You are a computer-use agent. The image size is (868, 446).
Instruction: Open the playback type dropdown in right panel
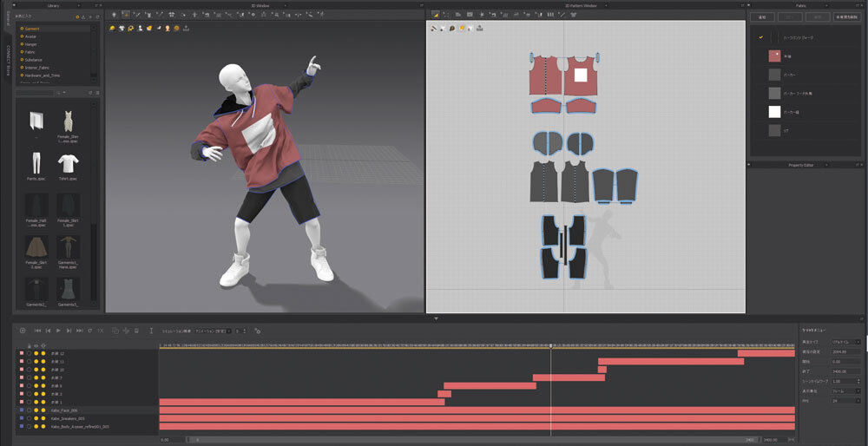click(x=845, y=342)
